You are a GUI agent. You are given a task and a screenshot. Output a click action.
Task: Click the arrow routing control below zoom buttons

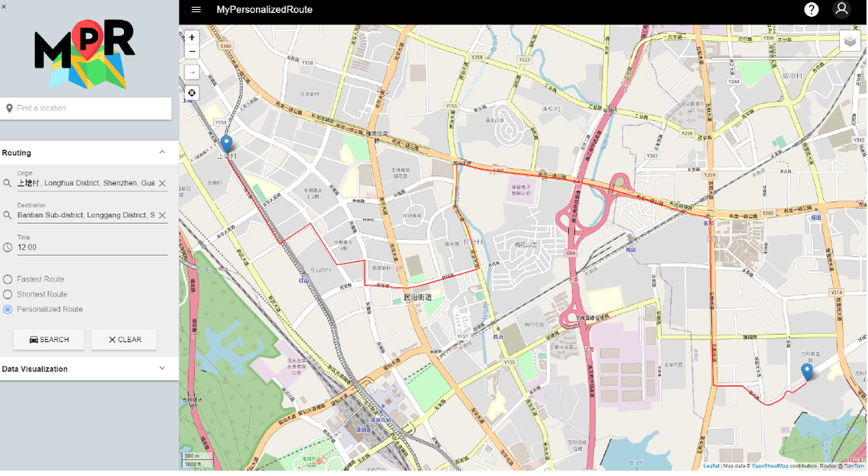pyautogui.click(x=192, y=72)
